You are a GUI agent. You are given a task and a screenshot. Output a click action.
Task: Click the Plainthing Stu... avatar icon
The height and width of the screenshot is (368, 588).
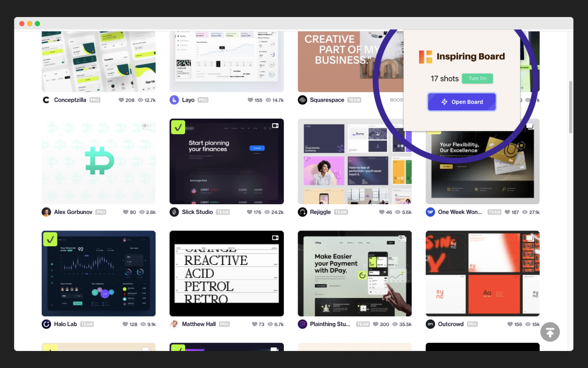coord(302,324)
